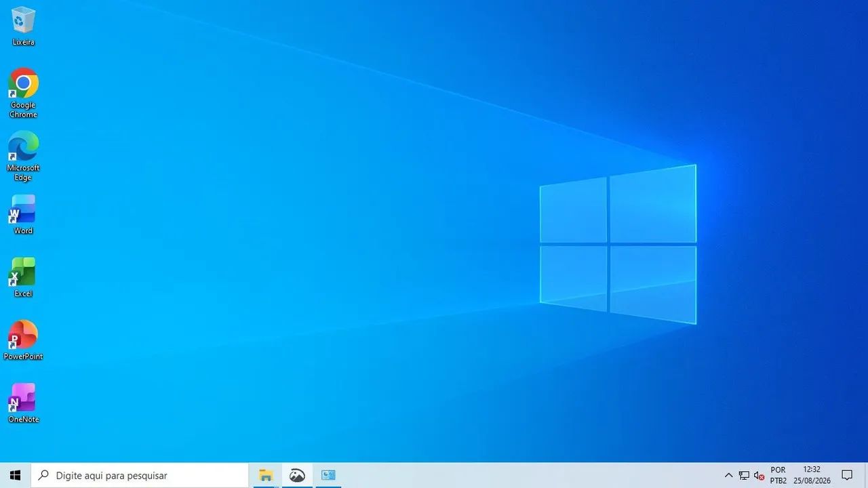Select the Word desktop shortcut

23,214
